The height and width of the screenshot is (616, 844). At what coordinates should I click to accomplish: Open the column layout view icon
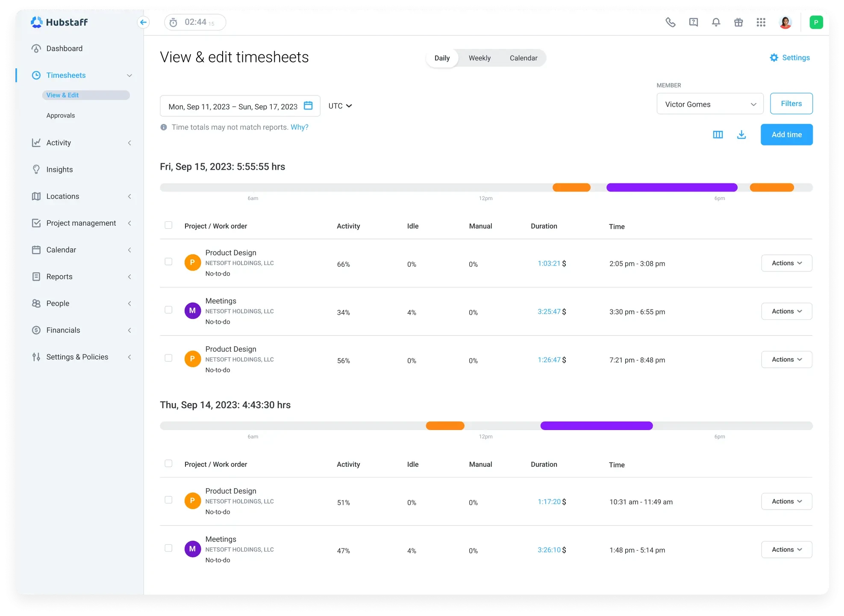point(718,134)
